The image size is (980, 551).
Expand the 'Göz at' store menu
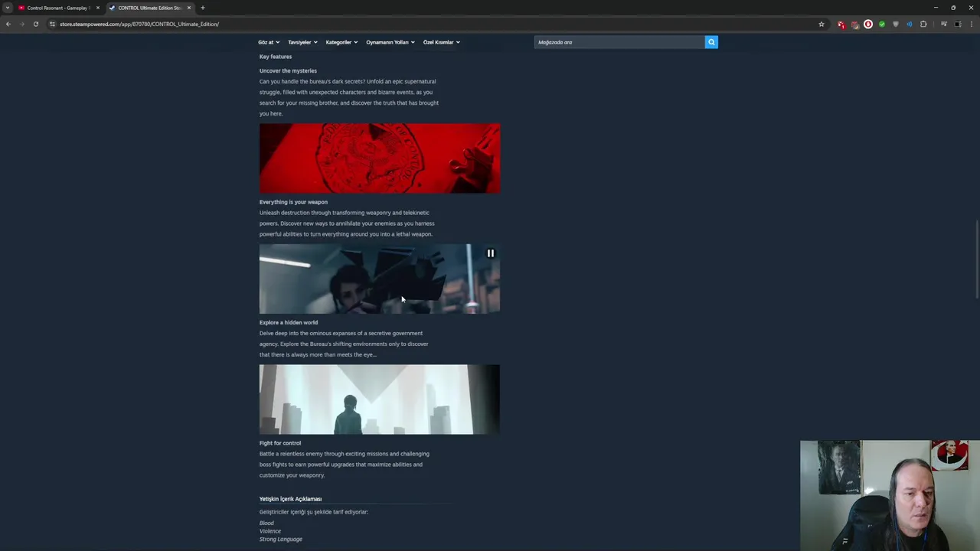(x=269, y=42)
